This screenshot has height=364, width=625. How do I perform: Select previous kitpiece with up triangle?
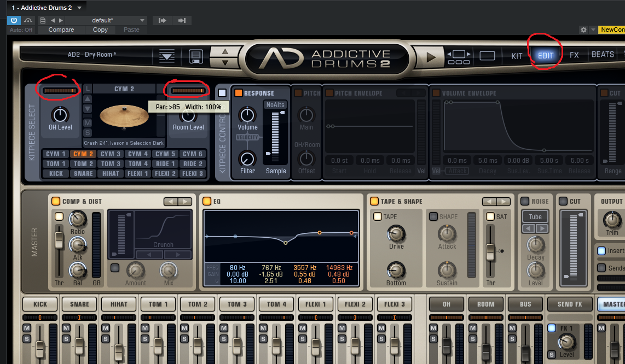[x=88, y=99]
